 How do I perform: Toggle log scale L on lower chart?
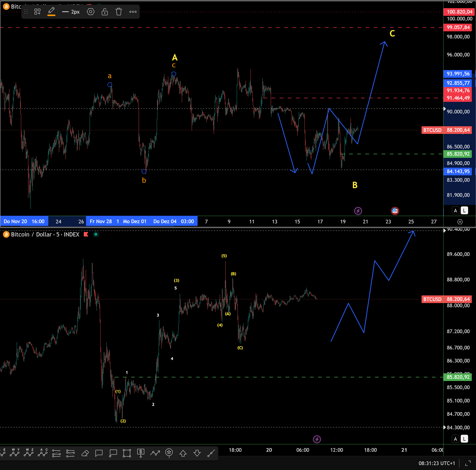click(x=464, y=439)
